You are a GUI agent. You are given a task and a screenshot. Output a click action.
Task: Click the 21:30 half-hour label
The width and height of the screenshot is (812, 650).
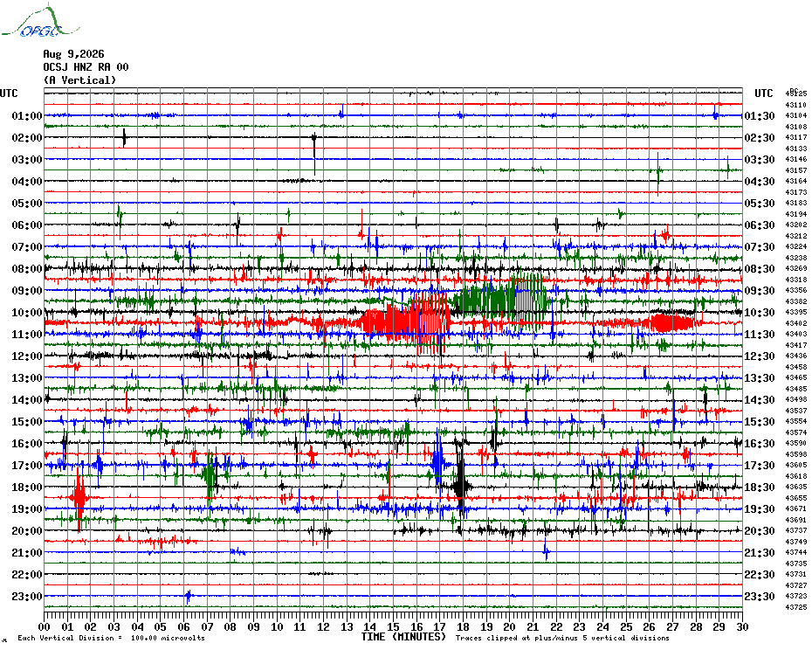(x=760, y=552)
